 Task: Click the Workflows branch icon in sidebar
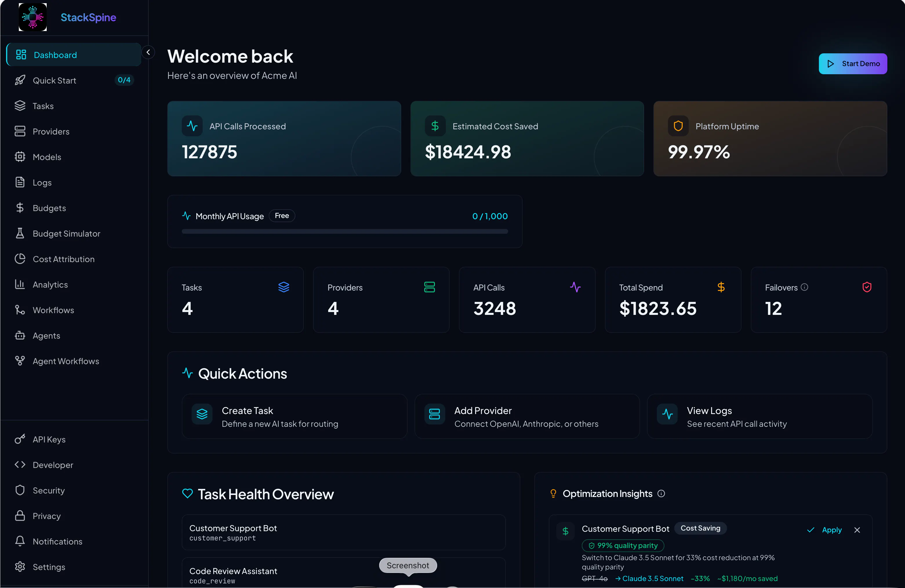click(x=20, y=310)
